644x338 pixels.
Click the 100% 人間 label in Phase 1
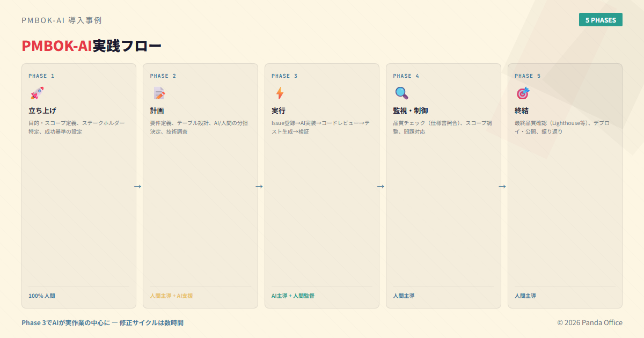(42, 296)
